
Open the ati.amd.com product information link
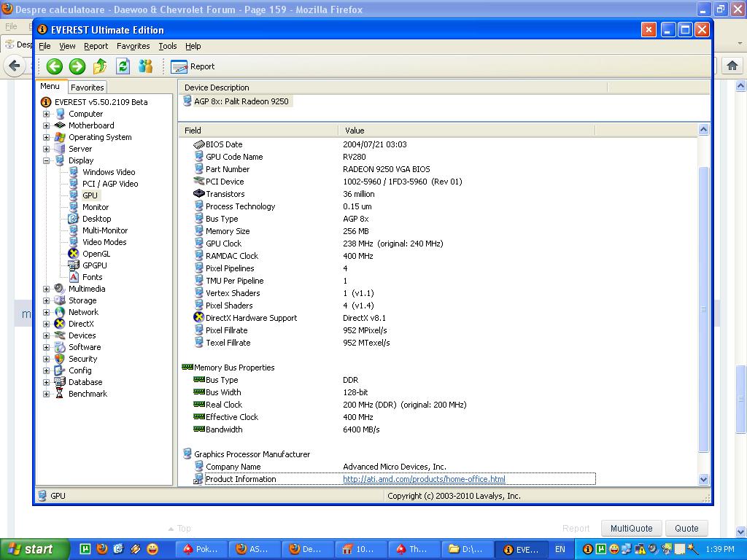point(424,479)
